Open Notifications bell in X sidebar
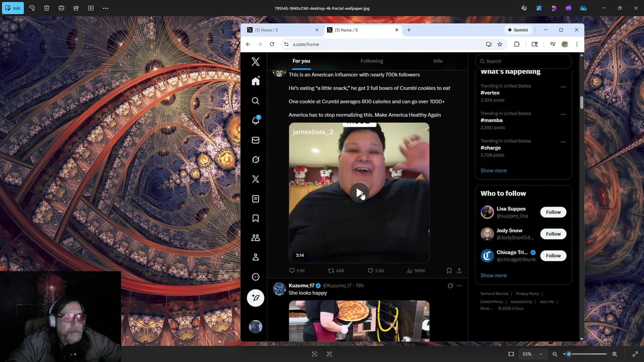 coord(256,121)
